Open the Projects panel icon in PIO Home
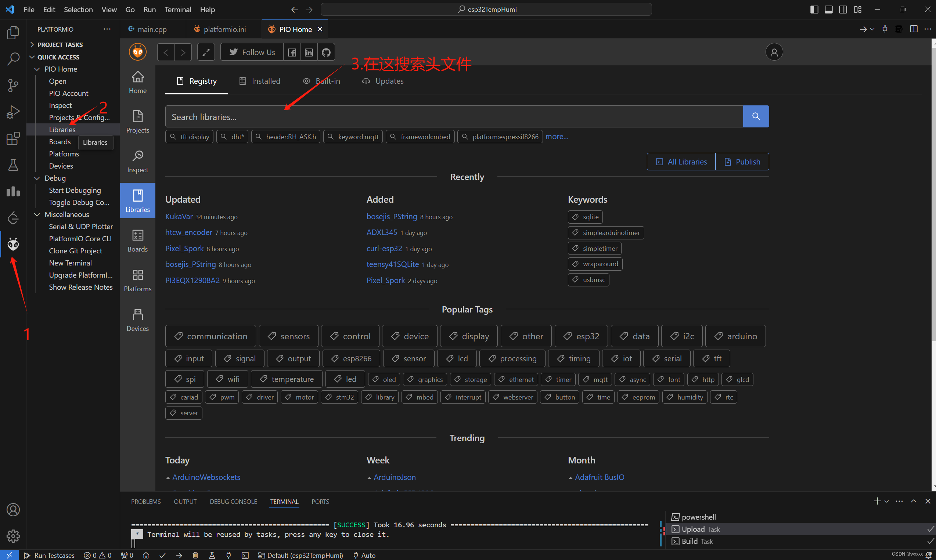This screenshot has height=560, width=936. [x=137, y=121]
